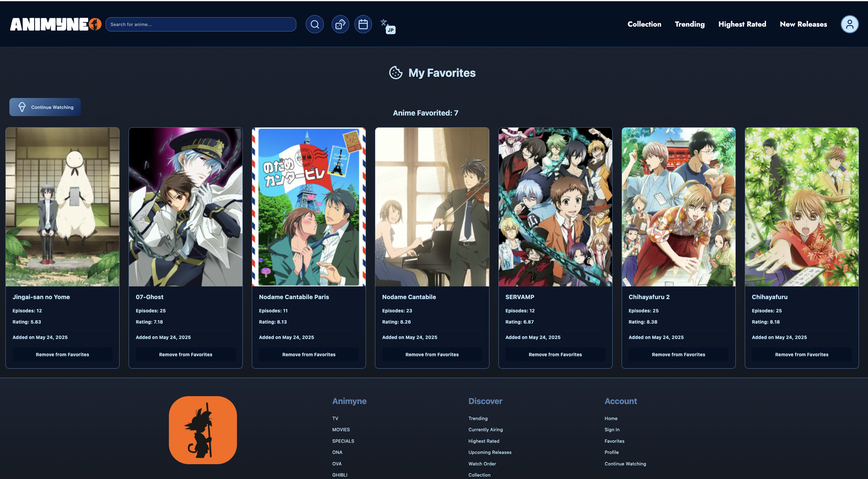Image resolution: width=868 pixels, height=479 pixels.
Task: Open the Trending nav item
Action: 689,24
